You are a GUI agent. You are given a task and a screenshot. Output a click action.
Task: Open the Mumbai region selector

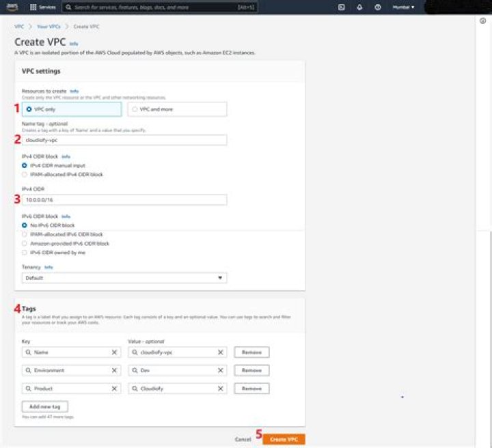point(403,7)
